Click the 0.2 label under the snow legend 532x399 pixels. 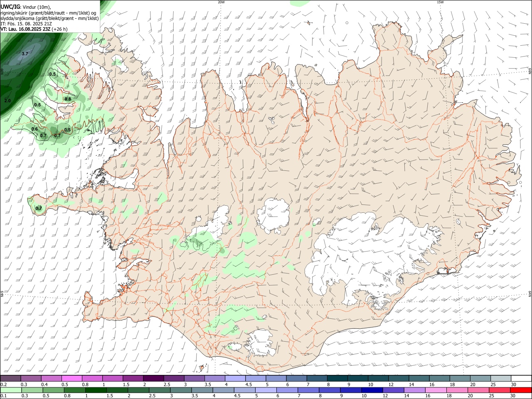pyautogui.click(x=3, y=384)
